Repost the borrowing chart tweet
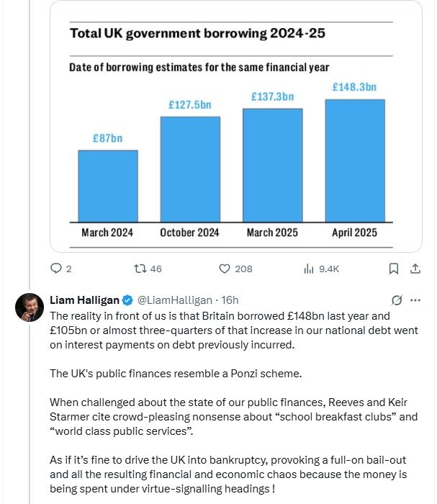Viewport: 437px width, 504px height. coord(140,269)
